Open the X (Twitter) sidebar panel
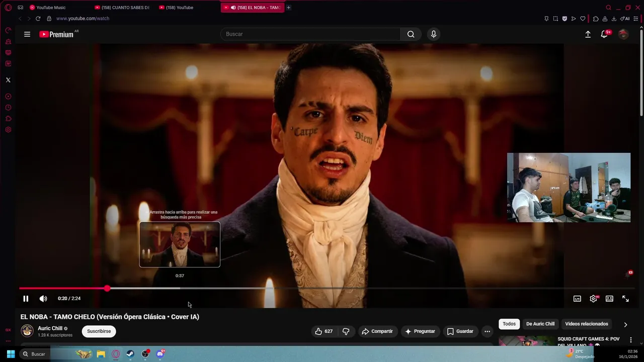The width and height of the screenshot is (644, 362). tap(8, 80)
